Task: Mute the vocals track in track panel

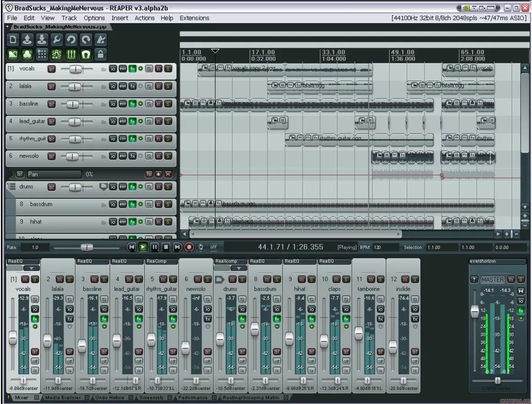Action: click(x=159, y=69)
